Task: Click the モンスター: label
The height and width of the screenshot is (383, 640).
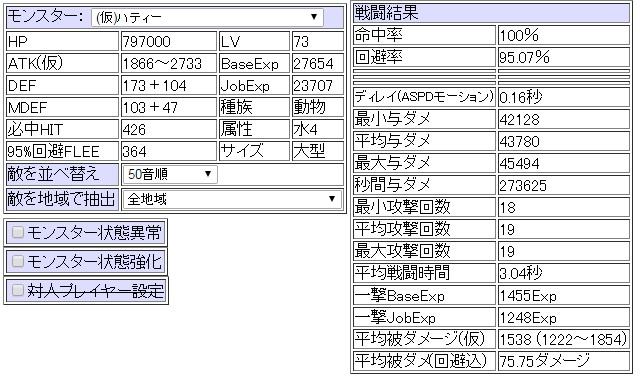Action: (46, 17)
